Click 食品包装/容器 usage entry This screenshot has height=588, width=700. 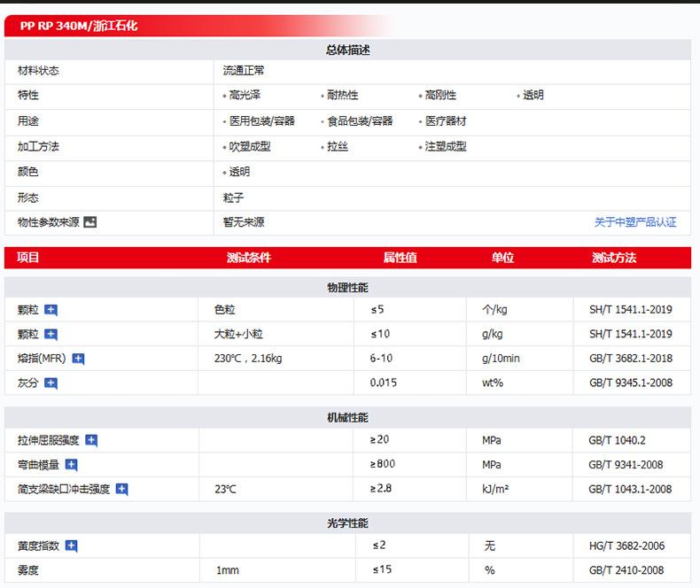click(360, 121)
